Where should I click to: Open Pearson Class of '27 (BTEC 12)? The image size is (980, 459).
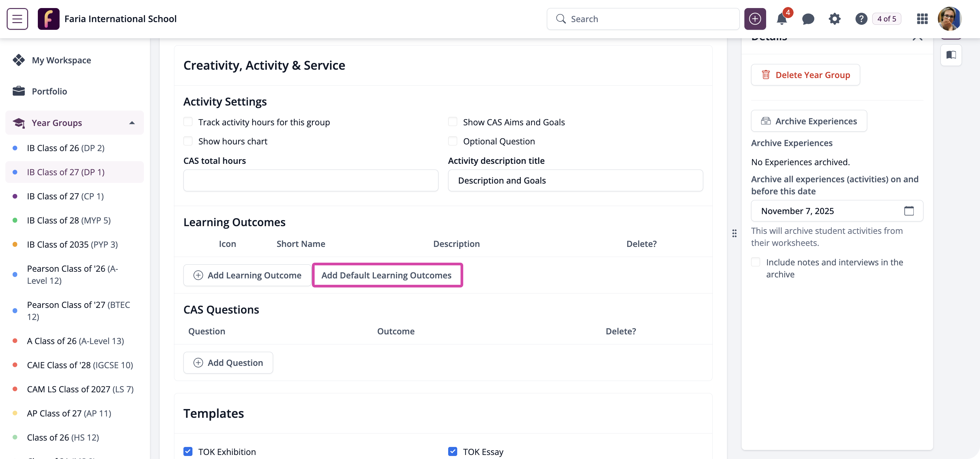(75, 311)
